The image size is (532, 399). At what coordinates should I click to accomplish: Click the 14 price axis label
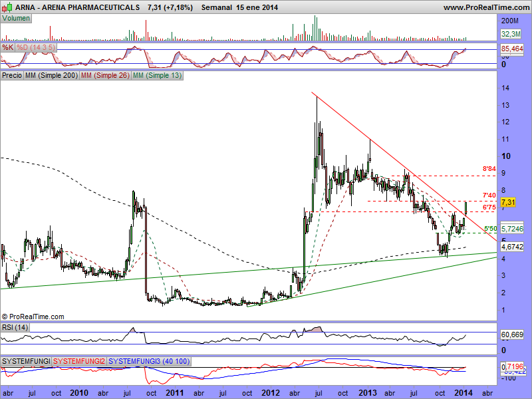[x=505, y=88]
